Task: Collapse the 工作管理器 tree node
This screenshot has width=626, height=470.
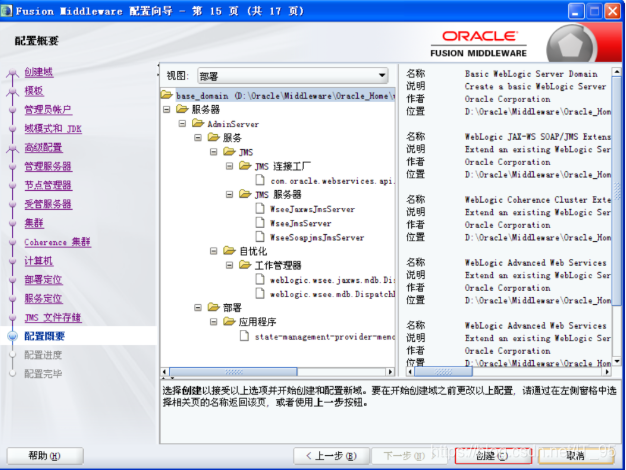Action: (229, 265)
